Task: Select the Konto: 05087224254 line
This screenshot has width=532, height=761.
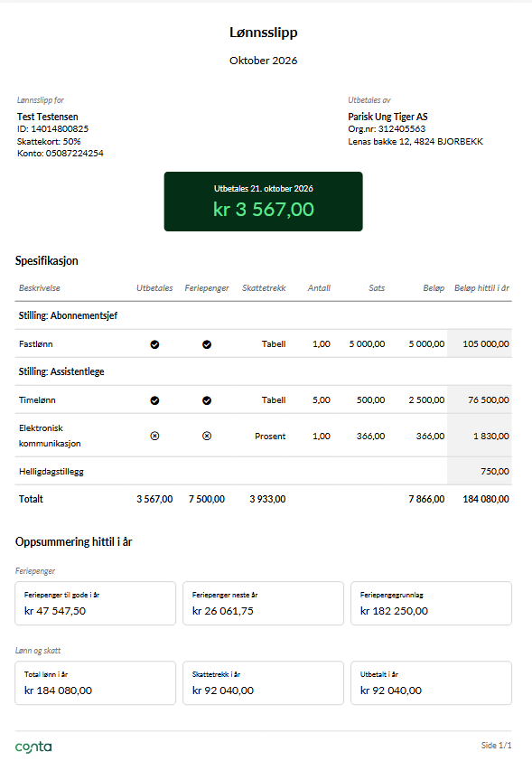Action: pos(61,153)
